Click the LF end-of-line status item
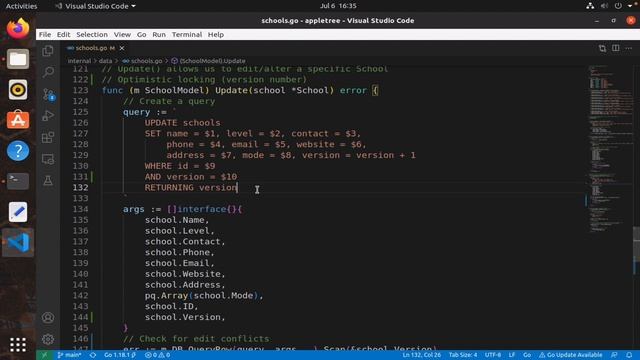 coord(511,355)
